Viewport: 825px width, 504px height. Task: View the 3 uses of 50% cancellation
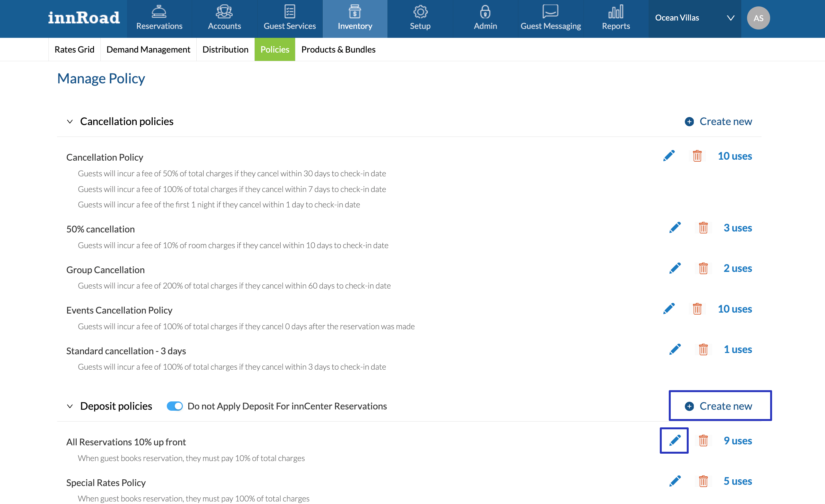737,228
